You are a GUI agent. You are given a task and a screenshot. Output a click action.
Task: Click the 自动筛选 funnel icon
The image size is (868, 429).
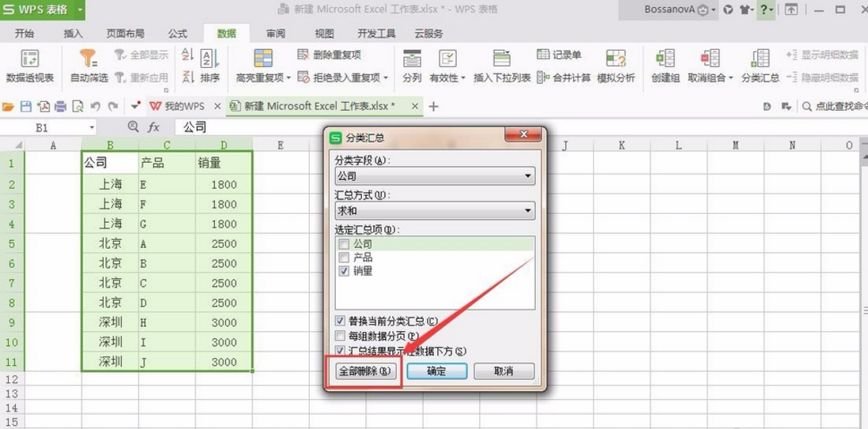(89, 58)
